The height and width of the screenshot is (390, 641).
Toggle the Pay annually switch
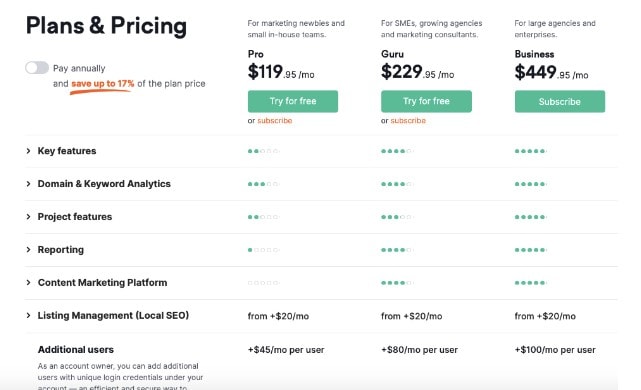(x=37, y=67)
